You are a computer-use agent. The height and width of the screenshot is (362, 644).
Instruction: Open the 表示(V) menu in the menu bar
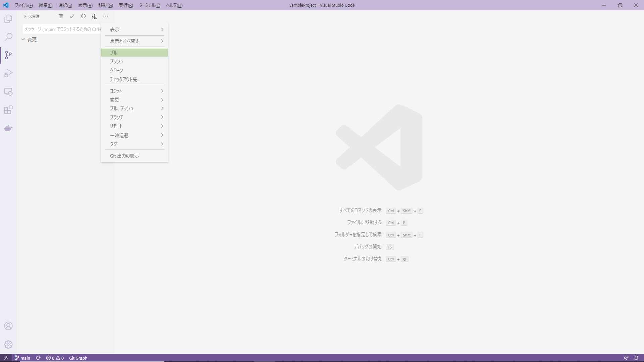[85, 5]
